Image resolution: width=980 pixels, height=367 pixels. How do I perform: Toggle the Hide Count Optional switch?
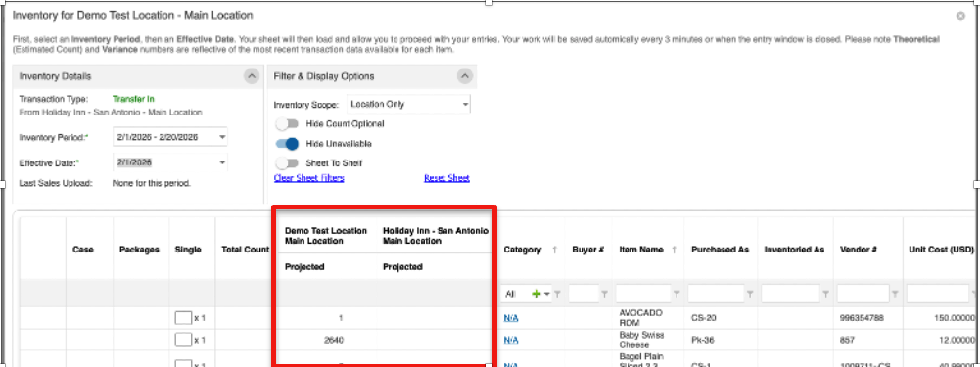[x=287, y=123]
